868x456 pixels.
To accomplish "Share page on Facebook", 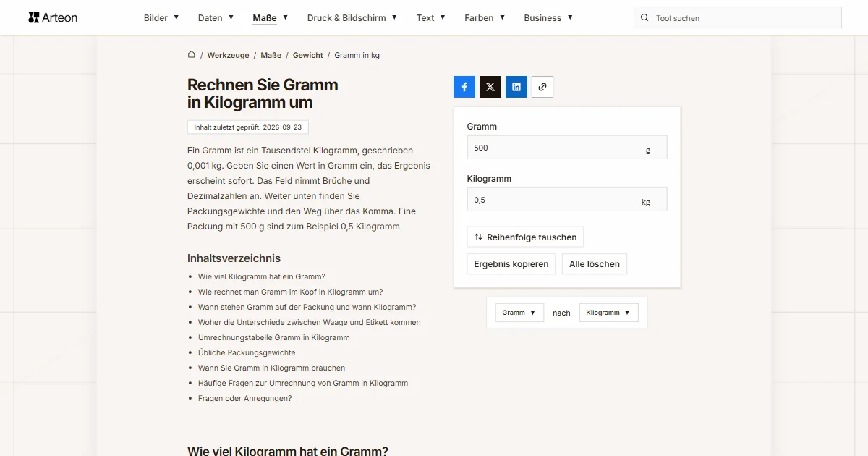I will coord(464,87).
